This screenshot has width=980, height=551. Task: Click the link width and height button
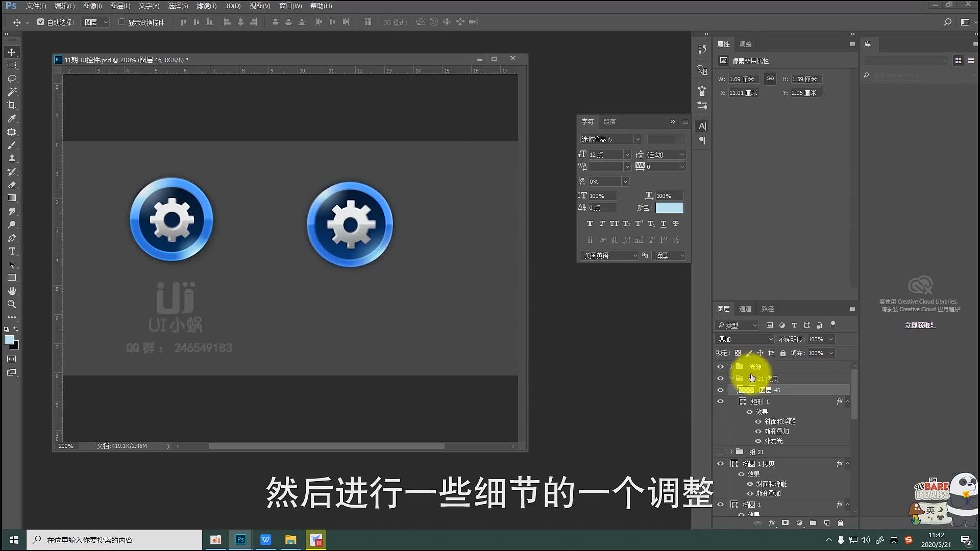pyautogui.click(x=770, y=79)
